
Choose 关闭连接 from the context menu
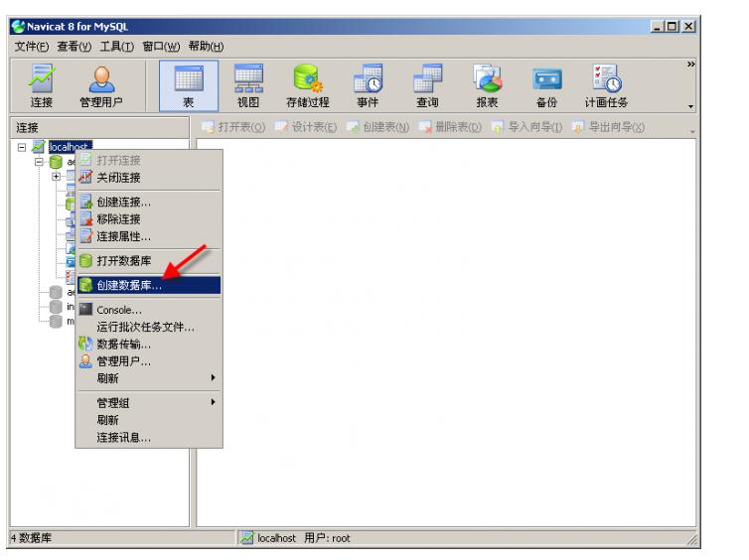(x=149, y=177)
